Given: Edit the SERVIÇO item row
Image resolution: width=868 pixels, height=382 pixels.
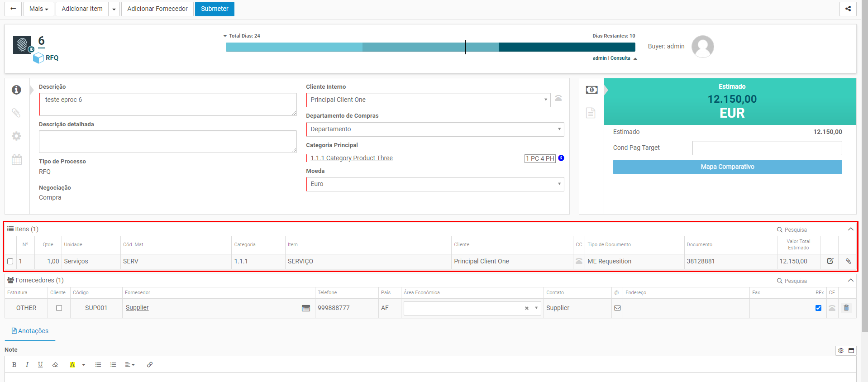Looking at the screenshot, I should point(830,261).
